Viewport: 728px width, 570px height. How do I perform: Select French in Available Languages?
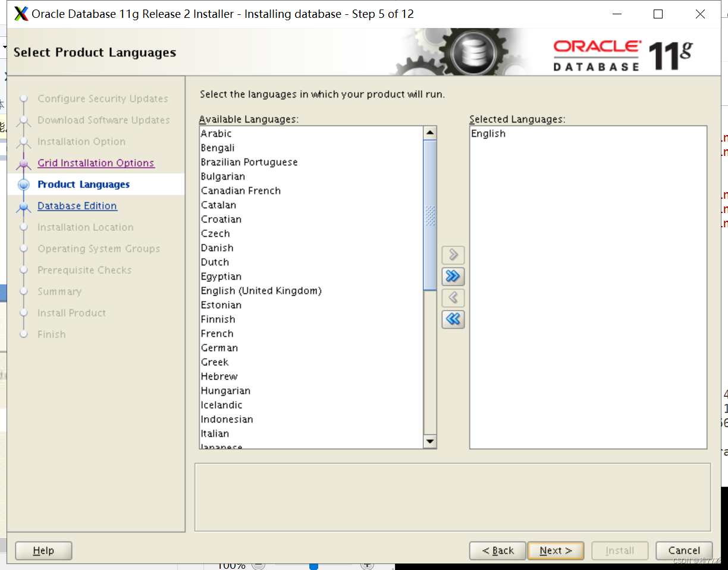tap(217, 333)
